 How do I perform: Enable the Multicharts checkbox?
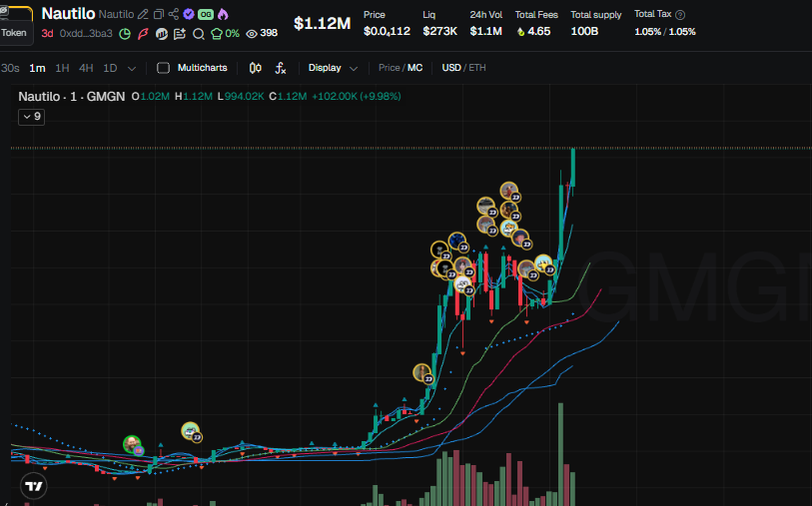[x=163, y=68]
